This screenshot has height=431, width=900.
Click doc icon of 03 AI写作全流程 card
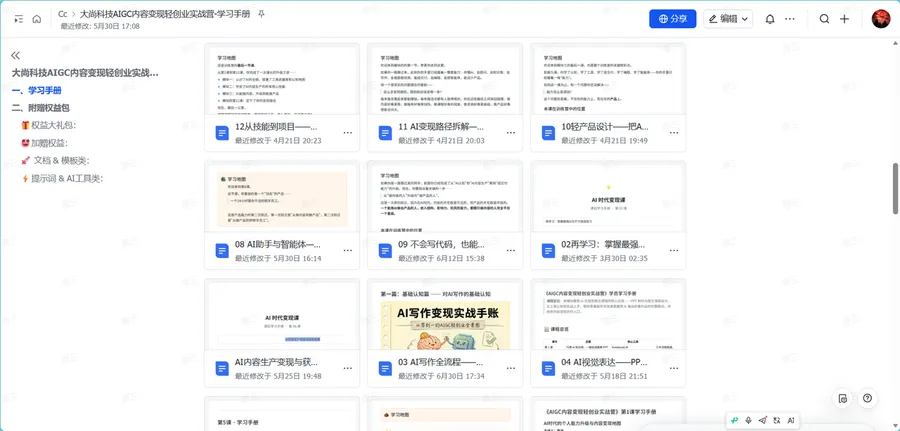click(385, 368)
